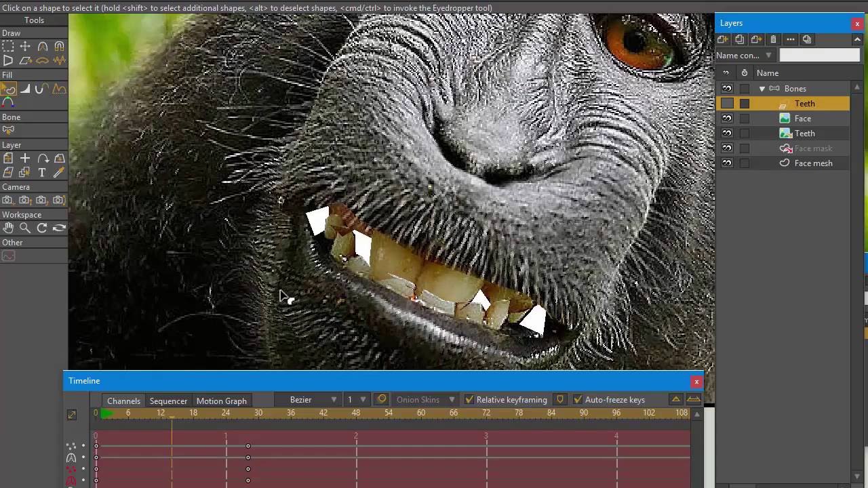Viewport: 868px width, 488px height.
Task: Delete the selected layer with trash icon
Action: 773,39
